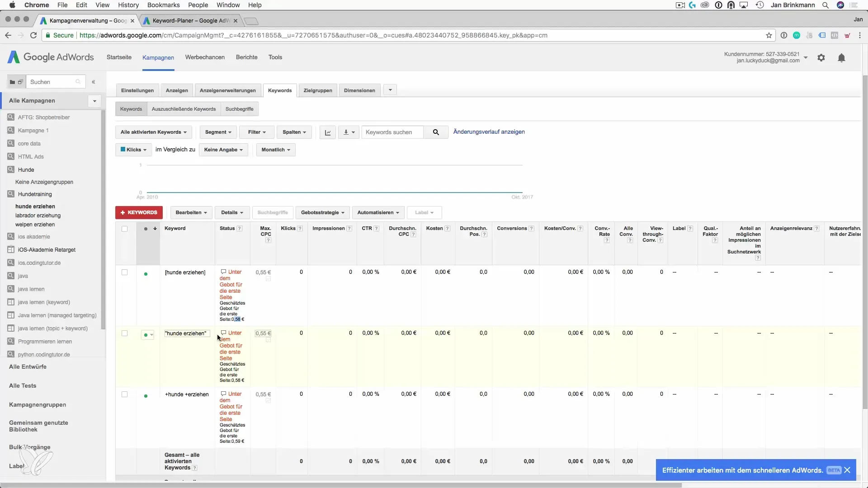Open the account settings gear icon
This screenshot has height=488, width=868.
pyautogui.click(x=821, y=58)
